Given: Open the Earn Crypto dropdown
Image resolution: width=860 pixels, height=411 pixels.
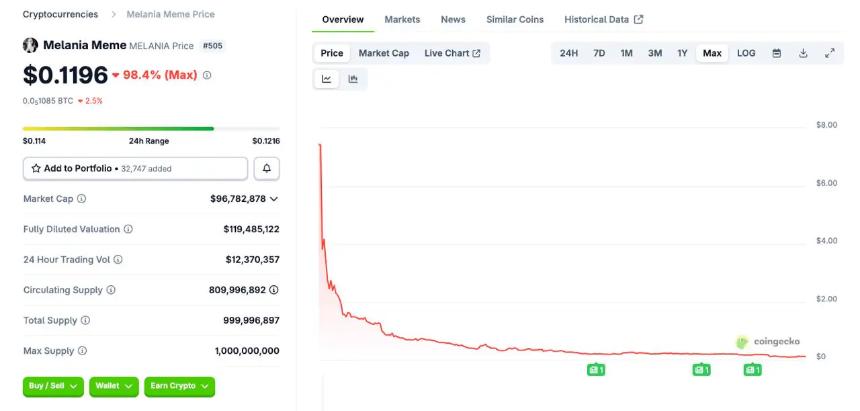Looking at the screenshot, I should [x=180, y=386].
